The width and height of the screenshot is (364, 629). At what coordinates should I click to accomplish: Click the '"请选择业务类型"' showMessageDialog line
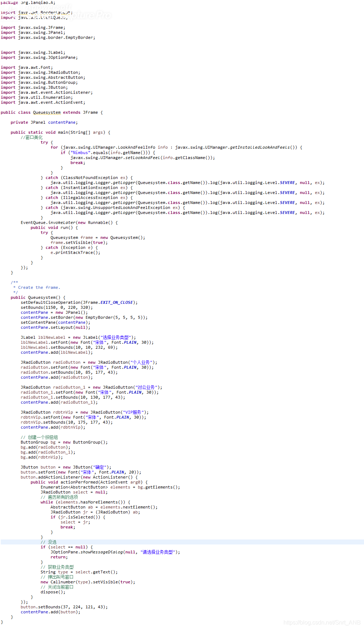115,552
